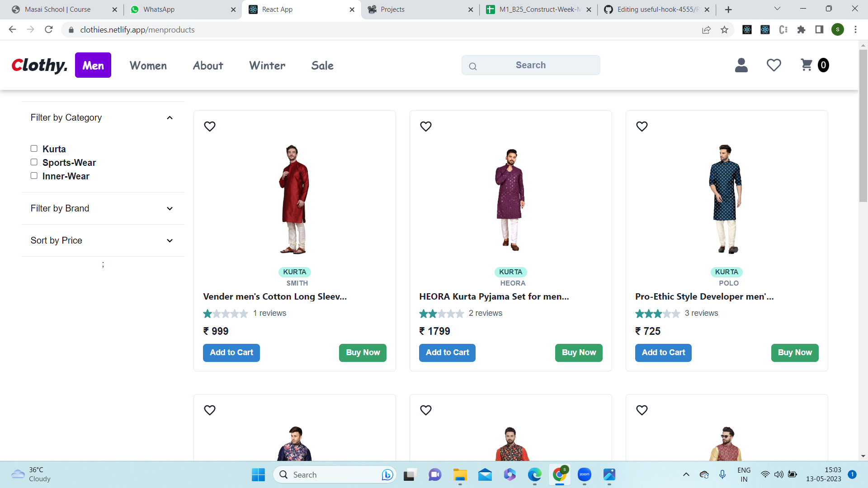Enable the Kurta category filter
The width and height of the screenshot is (868, 488).
click(x=33, y=148)
